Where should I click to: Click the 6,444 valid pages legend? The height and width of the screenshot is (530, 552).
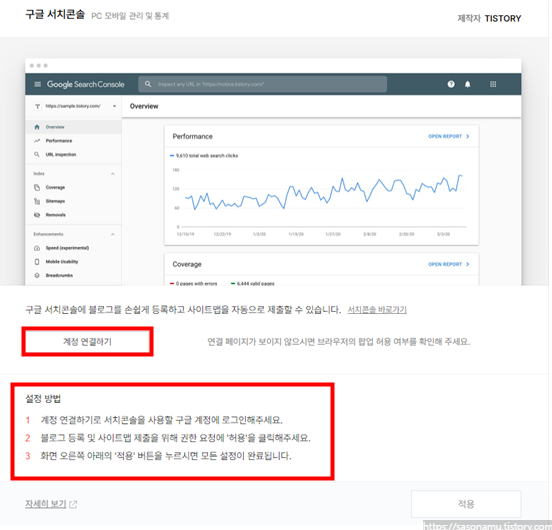click(x=253, y=283)
